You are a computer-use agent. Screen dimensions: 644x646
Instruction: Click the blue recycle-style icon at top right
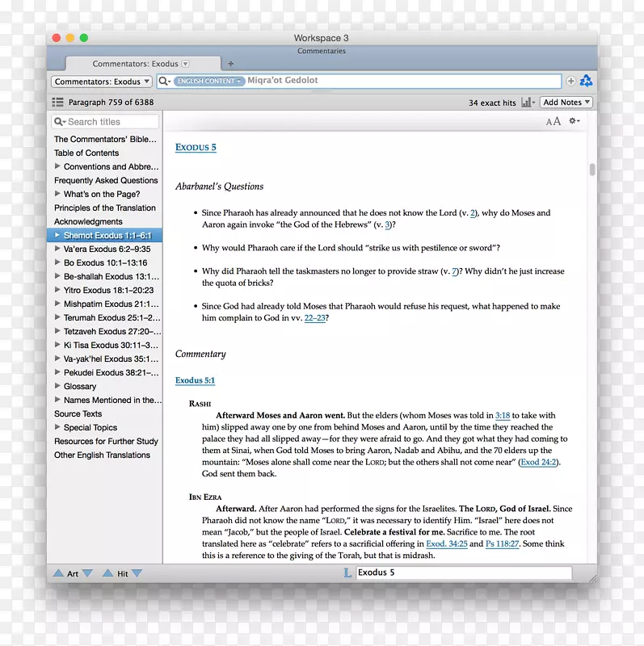[587, 81]
